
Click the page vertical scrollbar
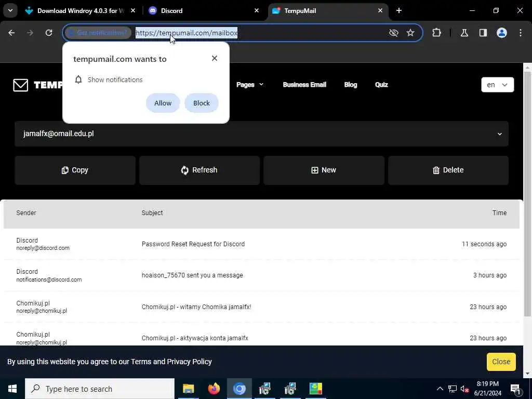coord(527,193)
